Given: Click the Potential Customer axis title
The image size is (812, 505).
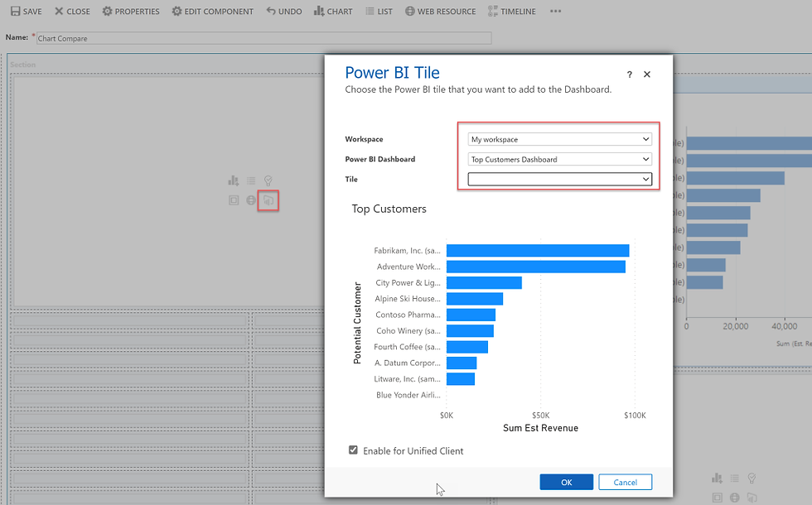Looking at the screenshot, I should [357, 323].
